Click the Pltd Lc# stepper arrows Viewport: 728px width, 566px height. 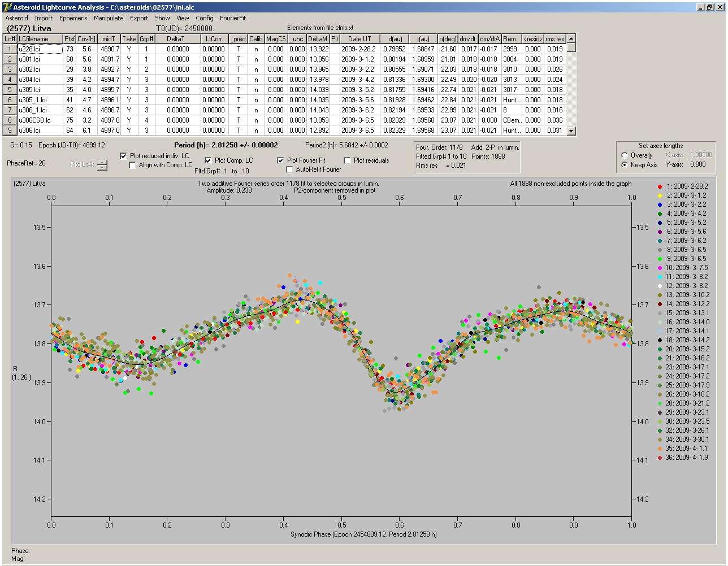[102, 164]
